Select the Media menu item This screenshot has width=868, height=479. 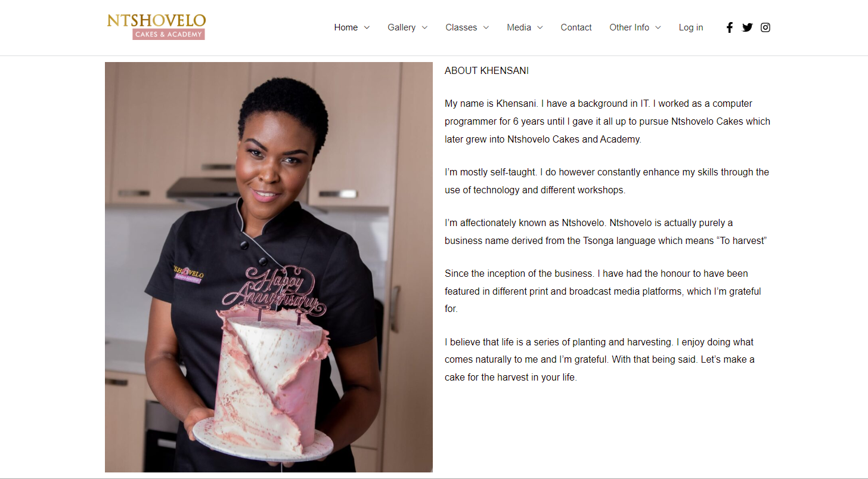click(519, 27)
